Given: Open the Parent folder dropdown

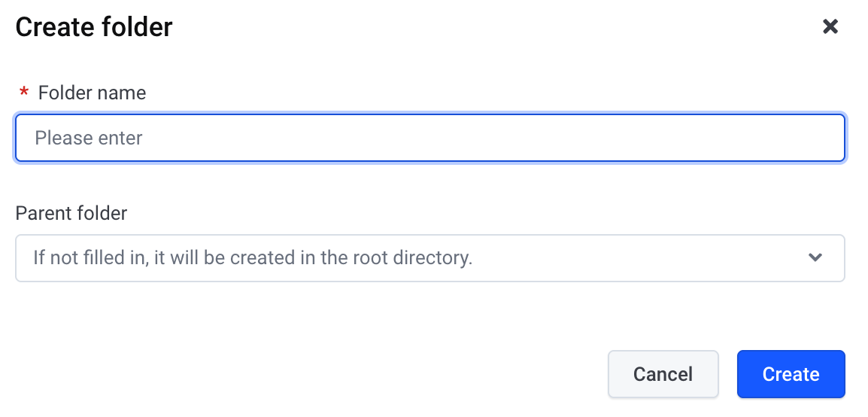Looking at the screenshot, I should (430, 258).
